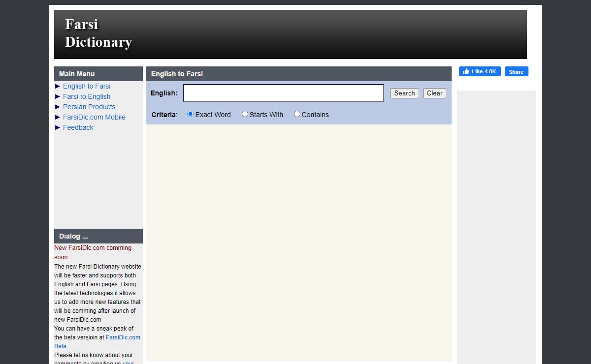Click inside the English word input field
Screen dimensions: 591x364
284,93
